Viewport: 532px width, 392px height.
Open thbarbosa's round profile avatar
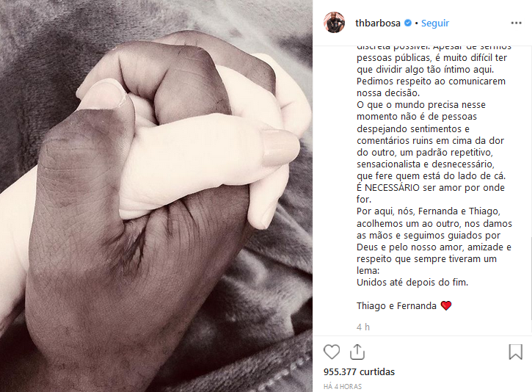[334, 23]
